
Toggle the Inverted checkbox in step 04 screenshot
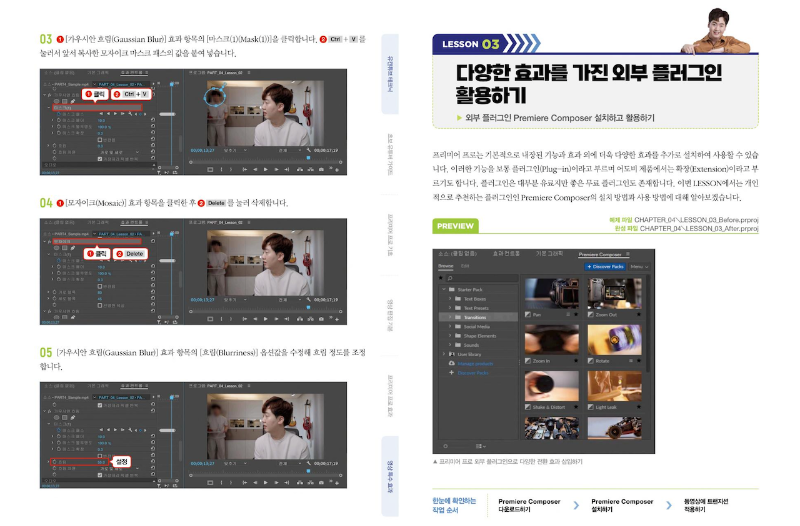pyautogui.click(x=100, y=286)
